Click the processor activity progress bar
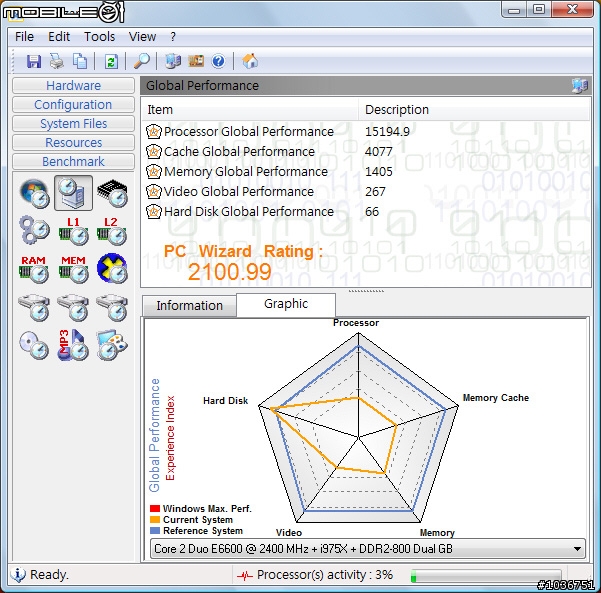The image size is (601, 593). [486, 577]
